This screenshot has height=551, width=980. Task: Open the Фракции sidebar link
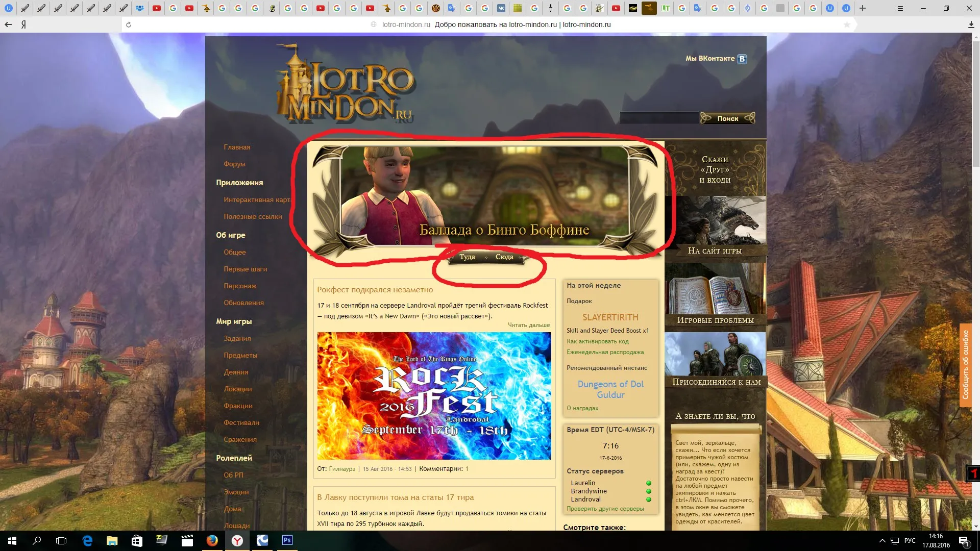238,406
